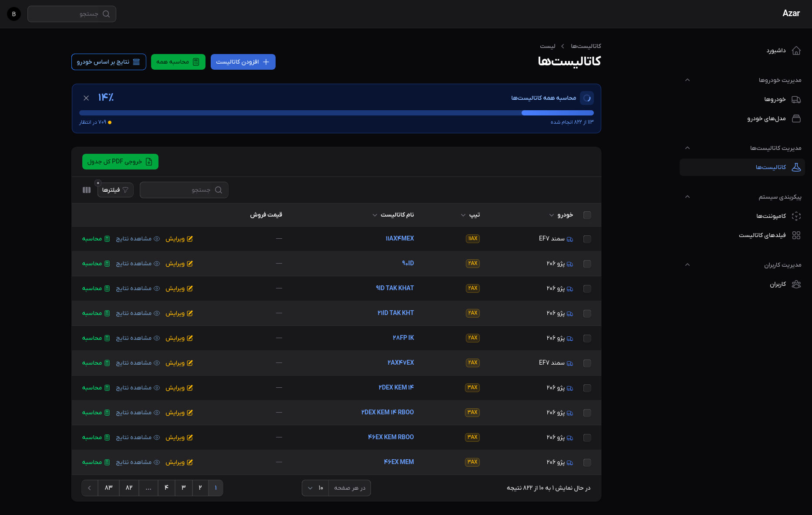Click calculator icon in 90ID row
The width and height of the screenshot is (812, 515).
(x=107, y=264)
